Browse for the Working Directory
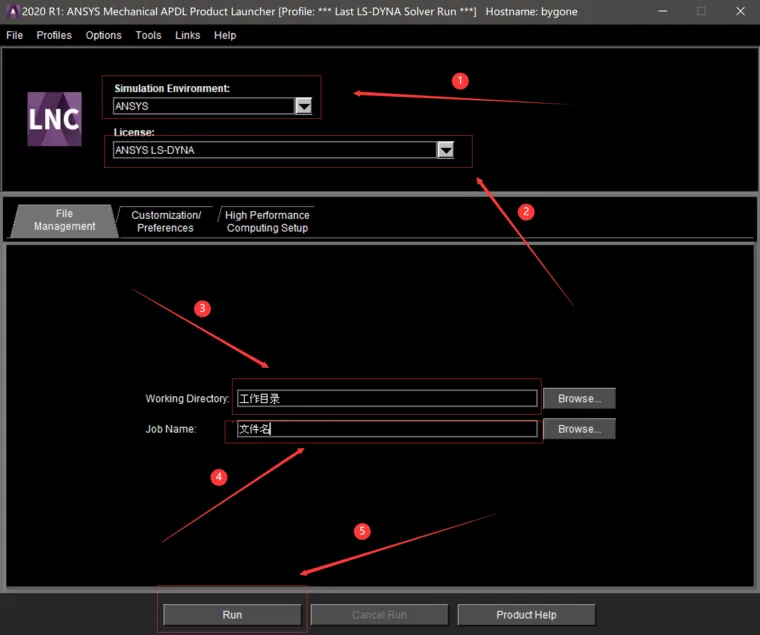The height and width of the screenshot is (635, 760). click(579, 398)
